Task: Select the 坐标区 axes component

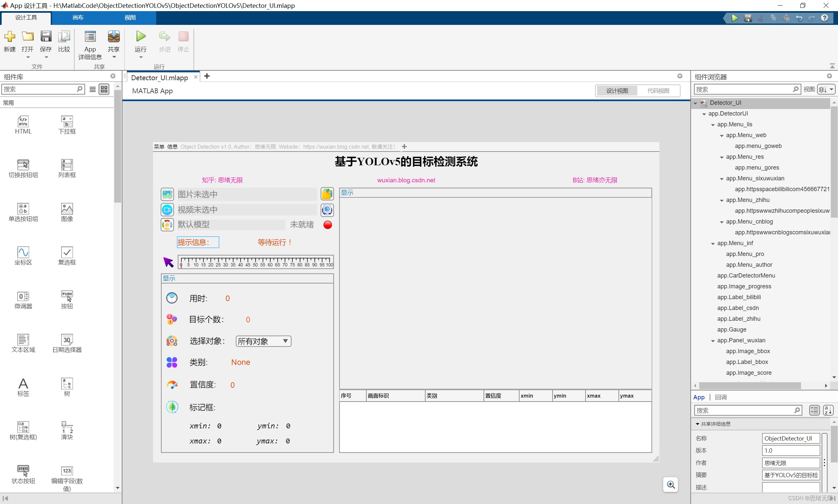Action: click(x=23, y=256)
